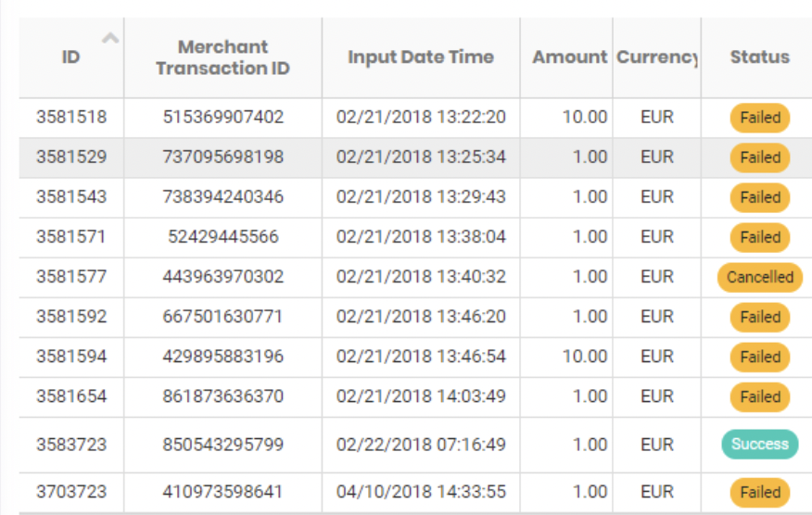Click the ID column sort arrow
The image size is (812, 515).
tap(110, 38)
